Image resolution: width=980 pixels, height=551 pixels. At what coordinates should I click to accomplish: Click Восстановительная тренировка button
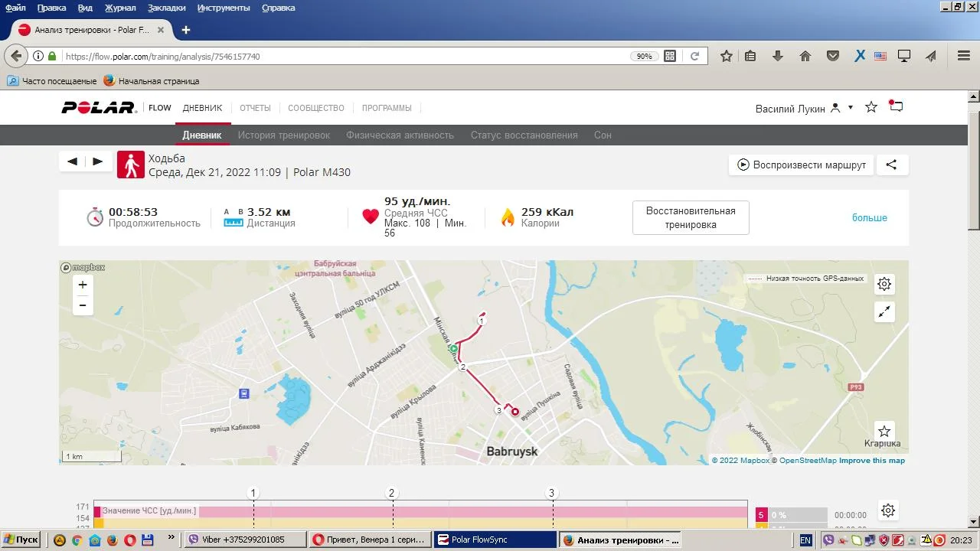pos(691,218)
